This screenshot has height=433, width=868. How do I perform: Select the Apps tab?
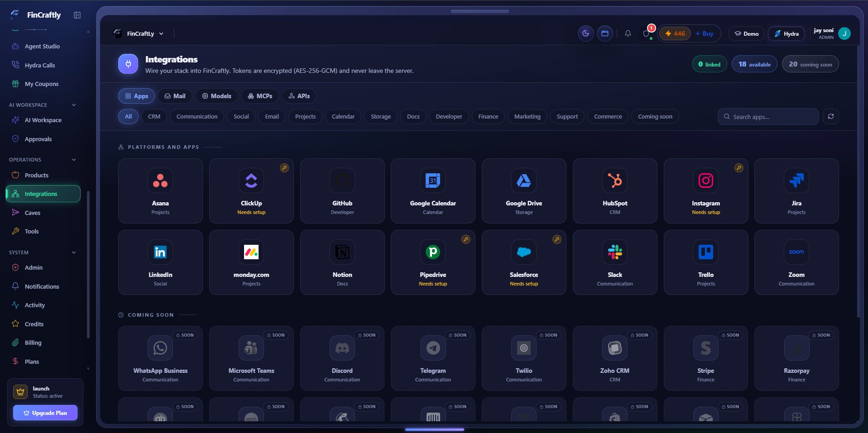coord(136,96)
